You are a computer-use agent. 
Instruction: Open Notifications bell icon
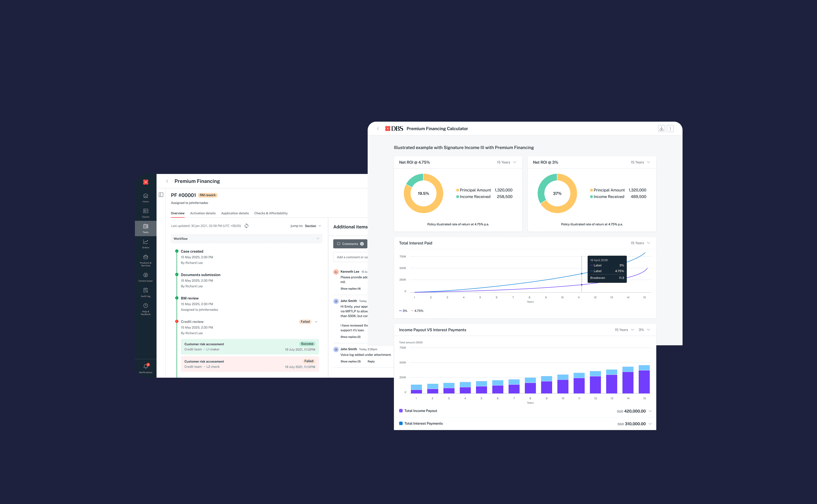(145, 366)
